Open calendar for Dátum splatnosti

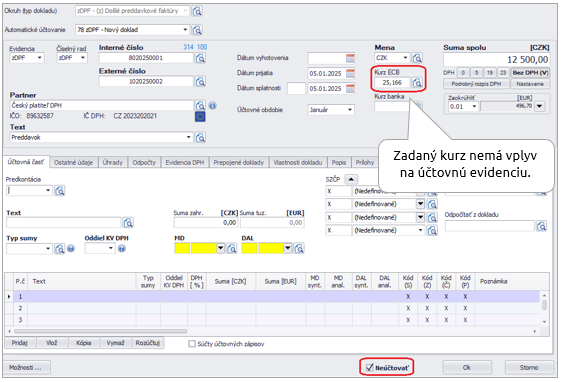350,88
